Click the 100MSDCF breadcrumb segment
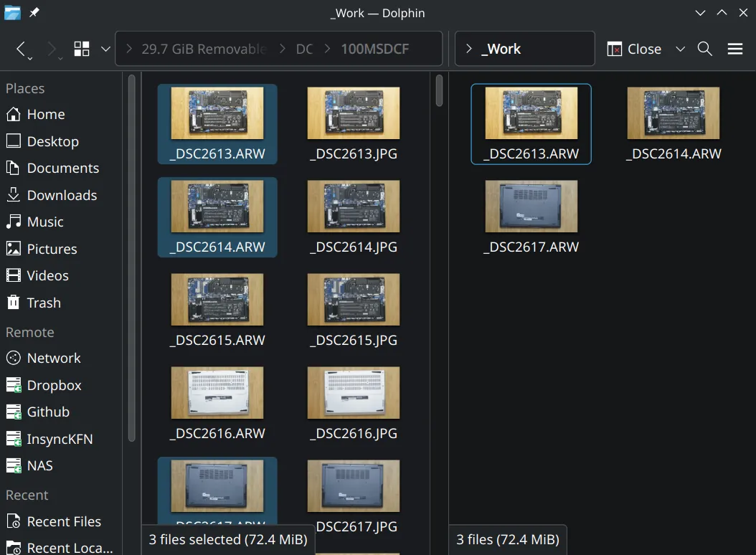 click(374, 49)
